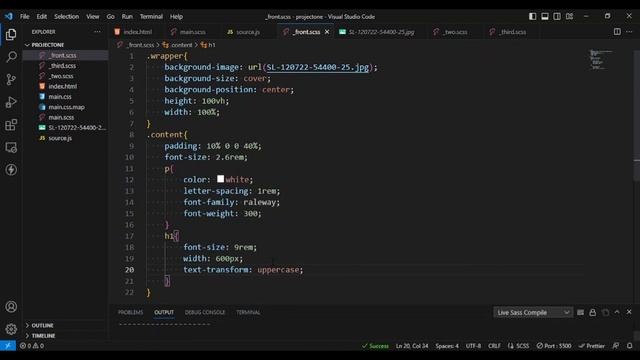Open the feedback icon in status bar

tap(616, 346)
